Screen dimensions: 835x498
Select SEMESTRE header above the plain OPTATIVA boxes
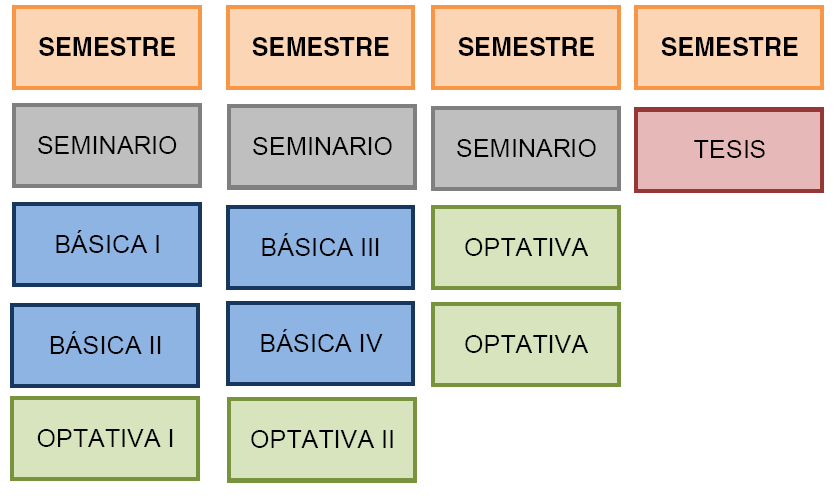[x=526, y=47]
